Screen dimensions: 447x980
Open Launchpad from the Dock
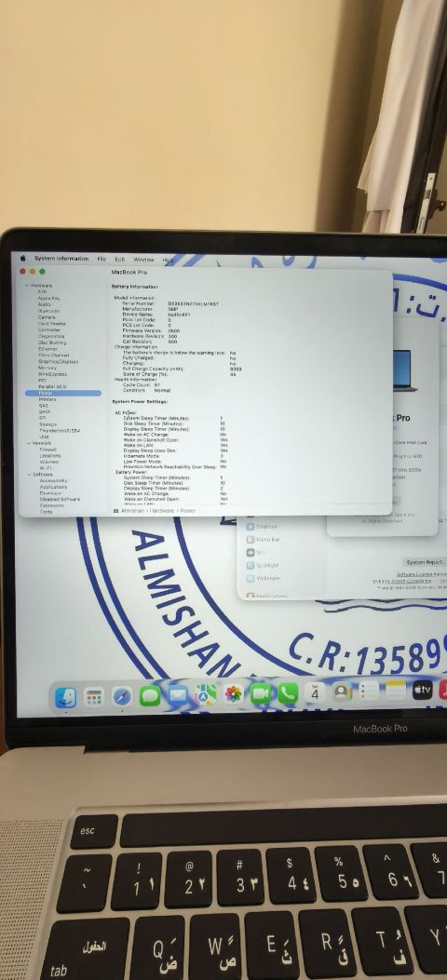pyautogui.click(x=94, y=697)
